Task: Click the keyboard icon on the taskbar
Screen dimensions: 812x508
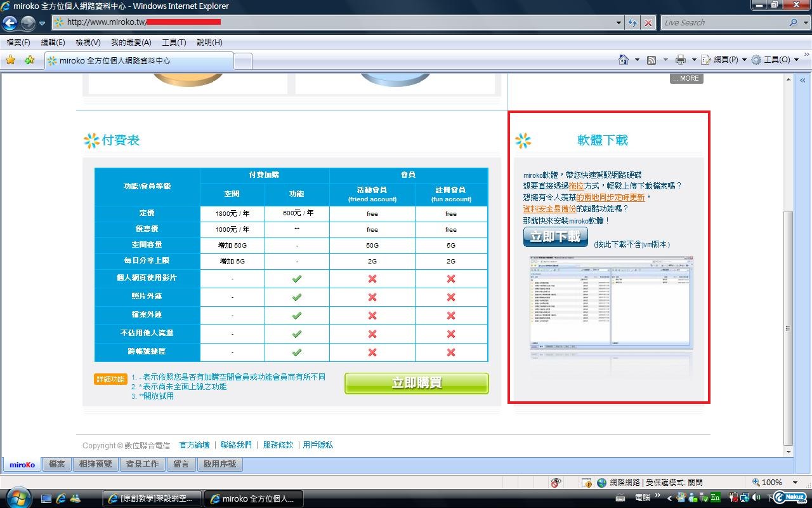Action: [621, 498]
